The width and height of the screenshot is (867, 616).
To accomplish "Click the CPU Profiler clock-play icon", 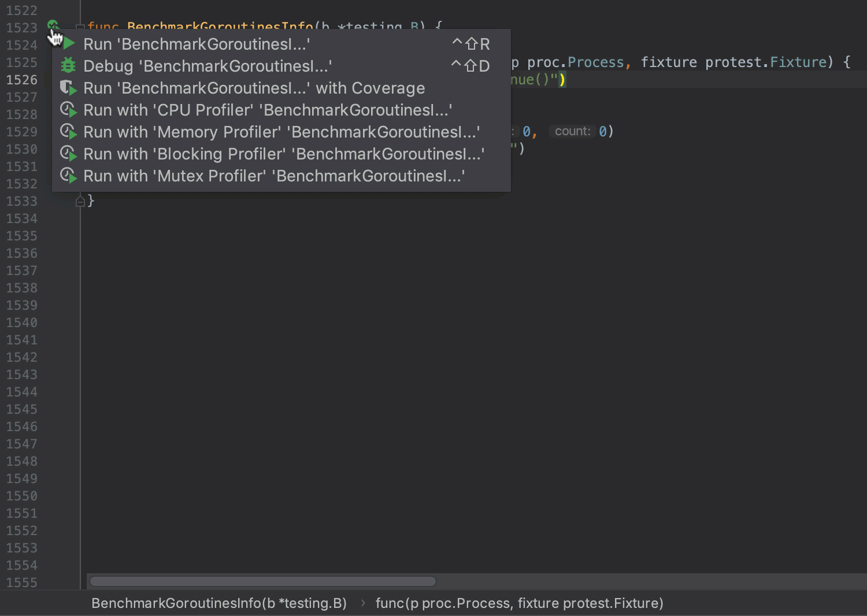I will pos(68,110).
